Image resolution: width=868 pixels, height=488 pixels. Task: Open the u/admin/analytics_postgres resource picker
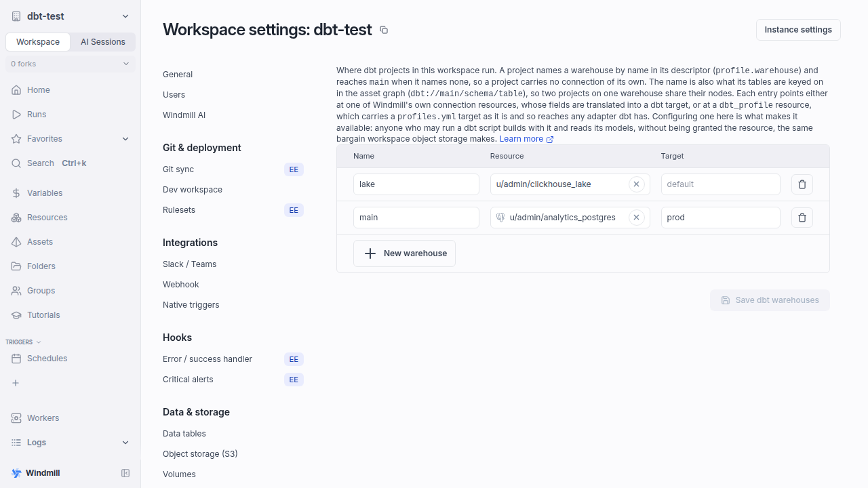(x=570, y=218)
